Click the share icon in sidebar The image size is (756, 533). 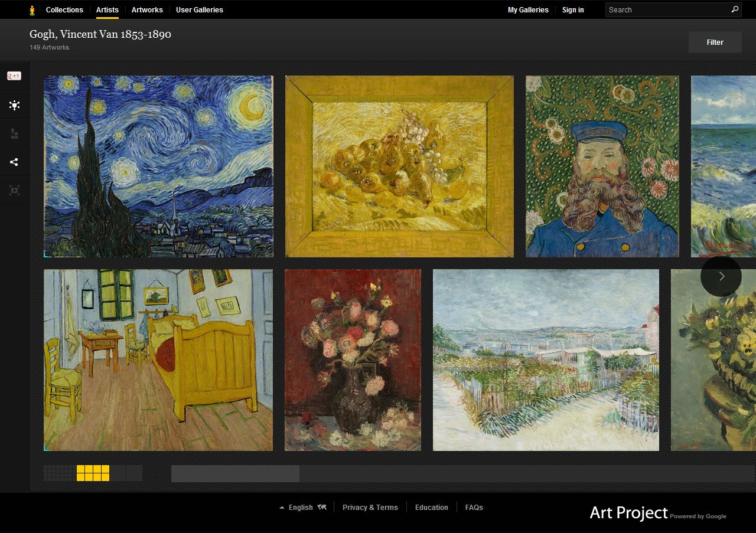click(x=14, y=162)
